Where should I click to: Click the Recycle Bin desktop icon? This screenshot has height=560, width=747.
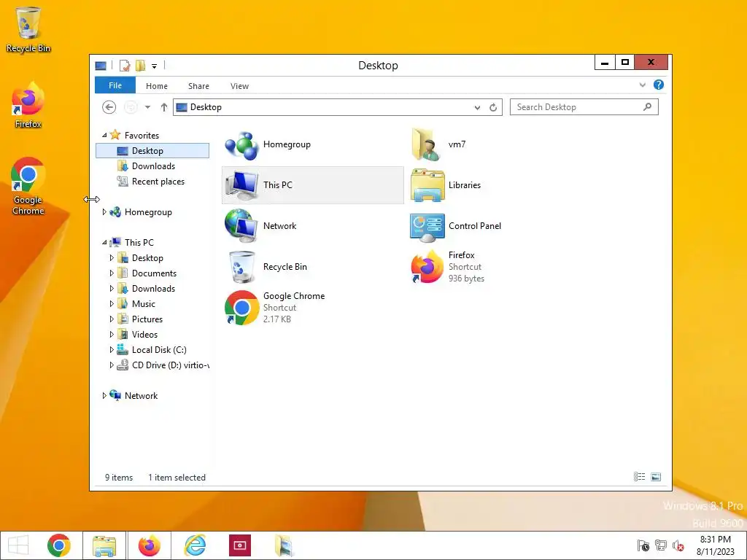pos(28,29)
